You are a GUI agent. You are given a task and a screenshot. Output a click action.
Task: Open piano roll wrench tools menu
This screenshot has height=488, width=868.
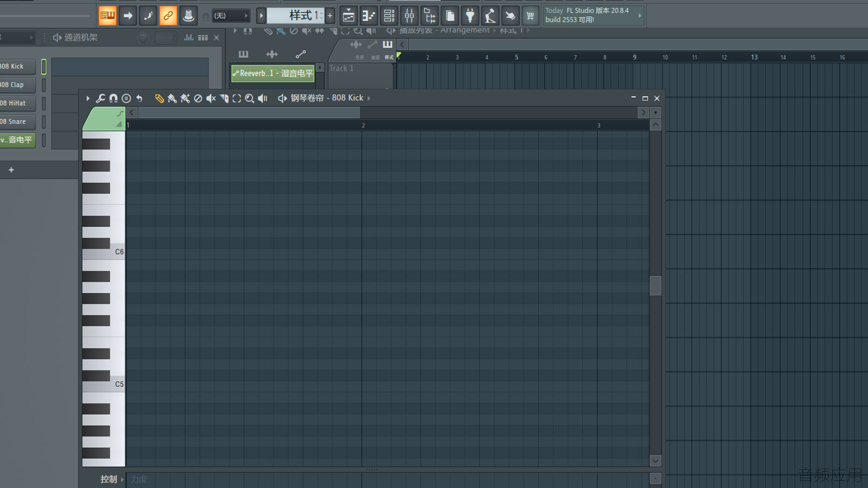(100, 98)
